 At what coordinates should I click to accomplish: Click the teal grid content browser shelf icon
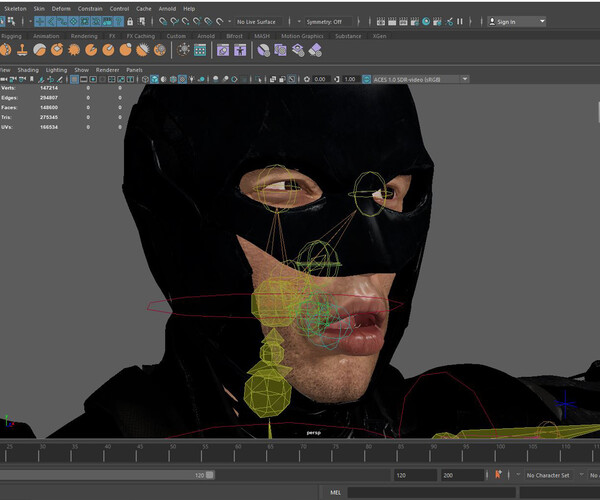click(x=200, y=50)
